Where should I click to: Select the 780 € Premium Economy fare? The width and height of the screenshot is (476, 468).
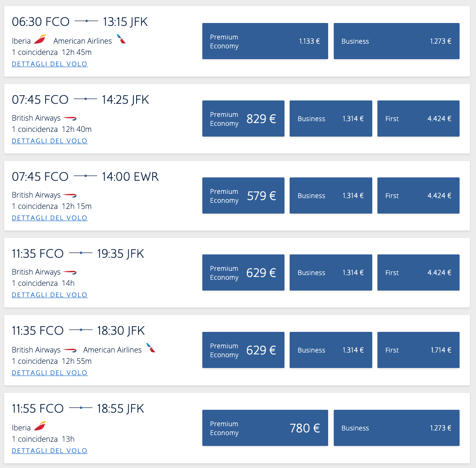[x=265, y=428]
